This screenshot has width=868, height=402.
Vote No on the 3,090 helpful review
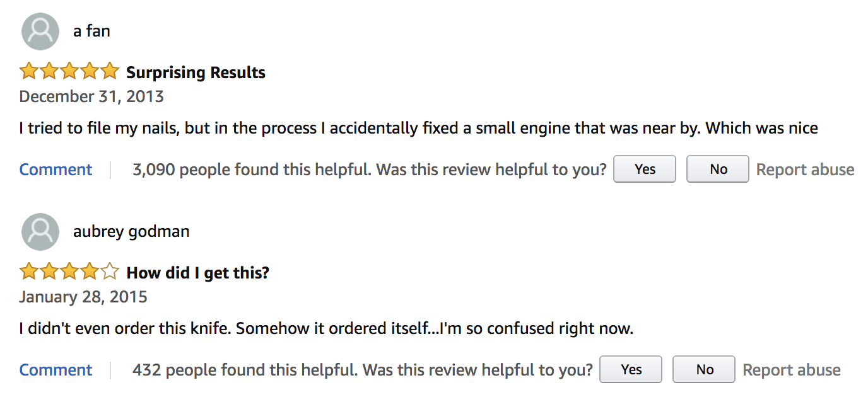(718, 169)
